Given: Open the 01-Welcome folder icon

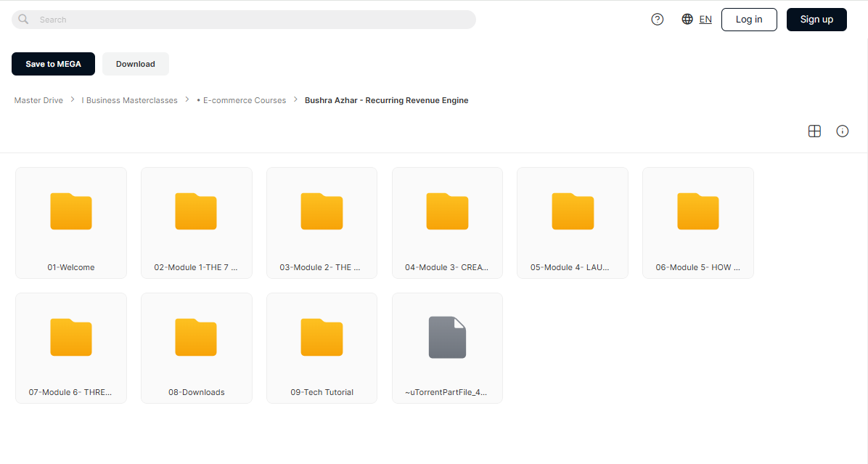Looking at the screenshot, I should point(71,211).
